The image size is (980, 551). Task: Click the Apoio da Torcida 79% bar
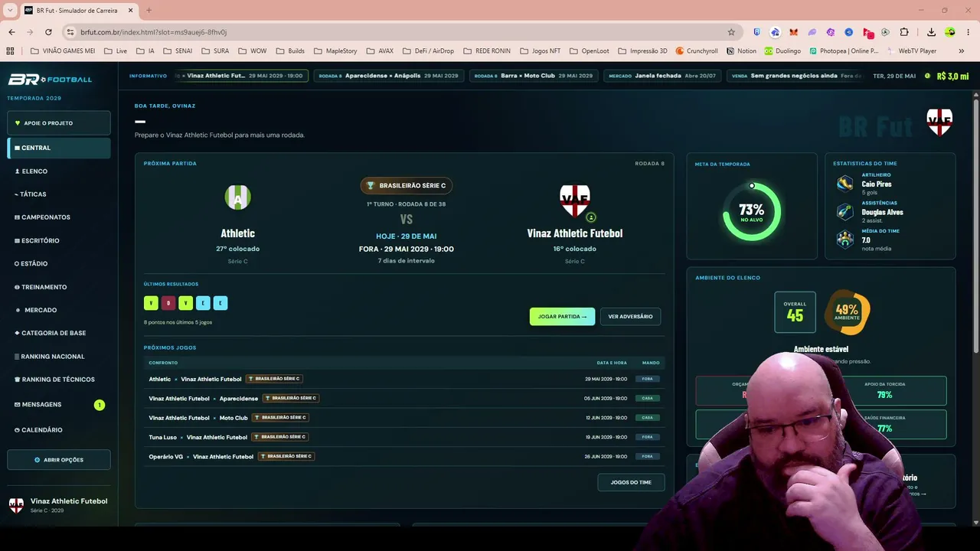pyautogui.click(x=884, y=391)
